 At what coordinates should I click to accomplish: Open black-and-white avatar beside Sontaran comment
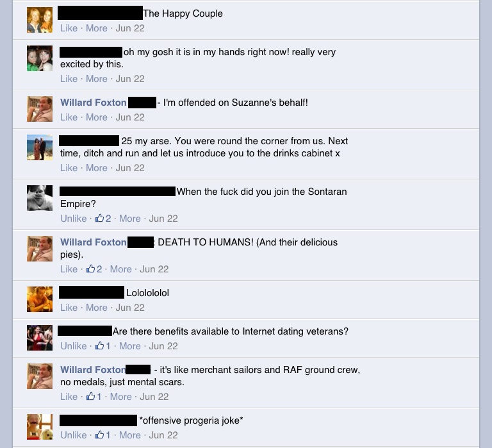click(40, 198)
